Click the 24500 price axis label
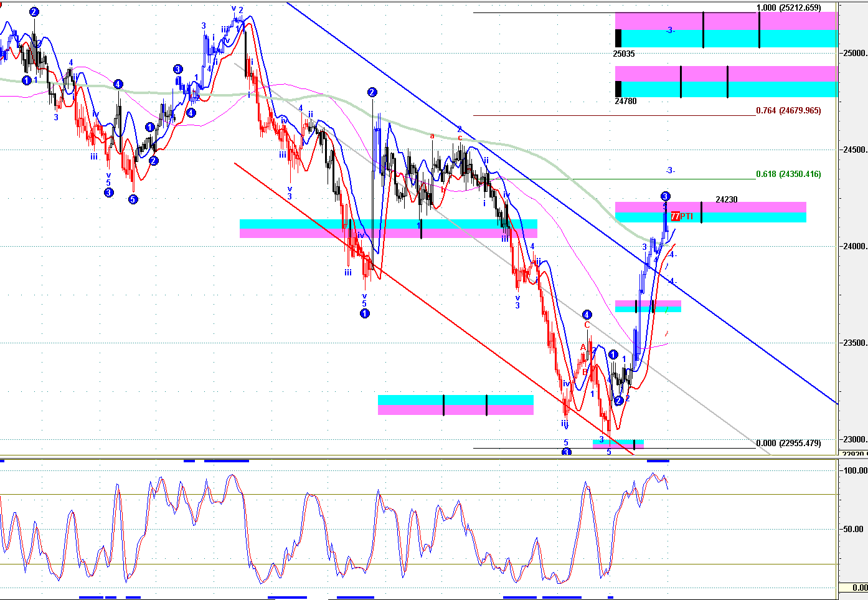Image resolution: width=868 pixels, height=600 pixels. pyautogui.click(x=855, y=150)
